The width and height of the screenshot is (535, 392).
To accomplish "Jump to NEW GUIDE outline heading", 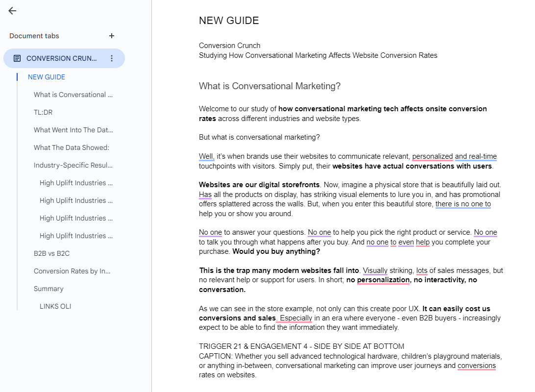I will point(47,77).
